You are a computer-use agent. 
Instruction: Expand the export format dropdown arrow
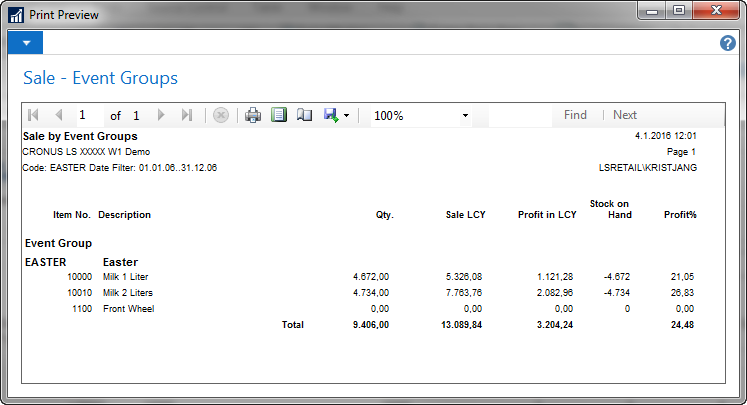(x=346, y=116)
